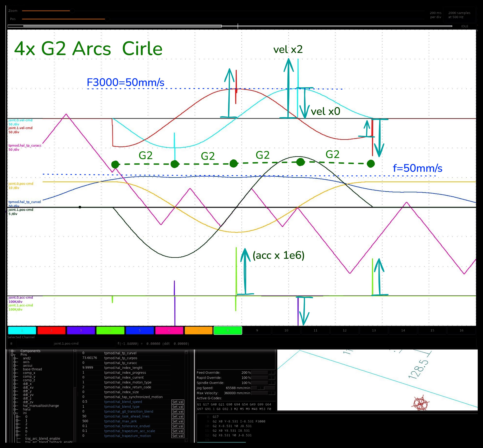Image resolution: width=483 pixels, height=448 pixels.
Task: Select empty channel 14 button
Action: click(403, 330)
